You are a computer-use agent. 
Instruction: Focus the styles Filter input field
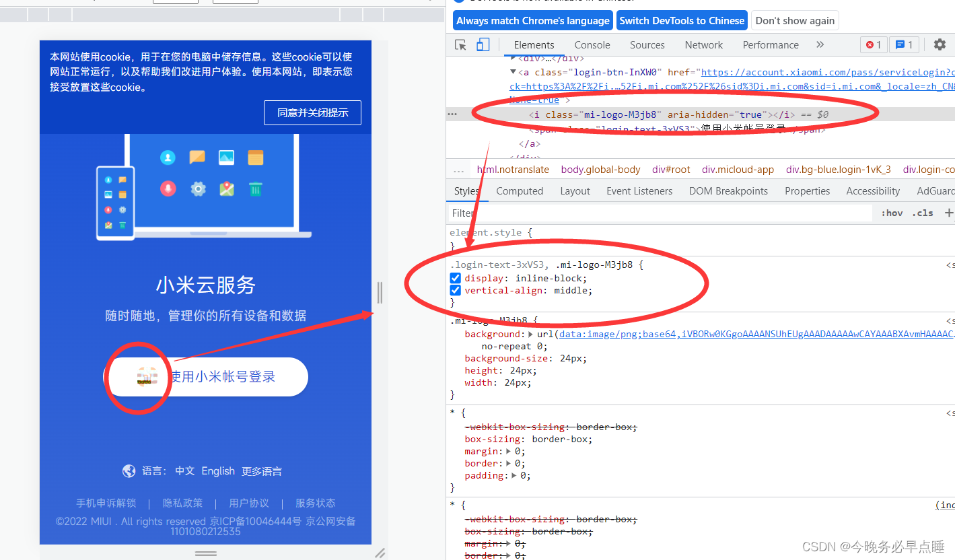click(x=660, y=213)
